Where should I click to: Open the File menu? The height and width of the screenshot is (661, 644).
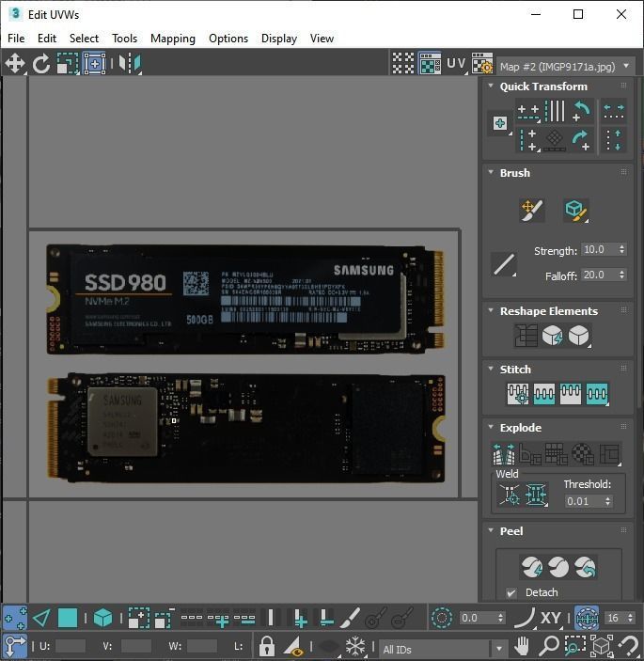(x=16, y=39)
